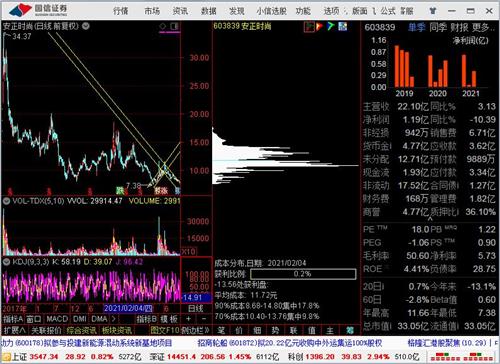
Task: Click the shirt skin icon in the title bar
Action: tap(433, 11)
